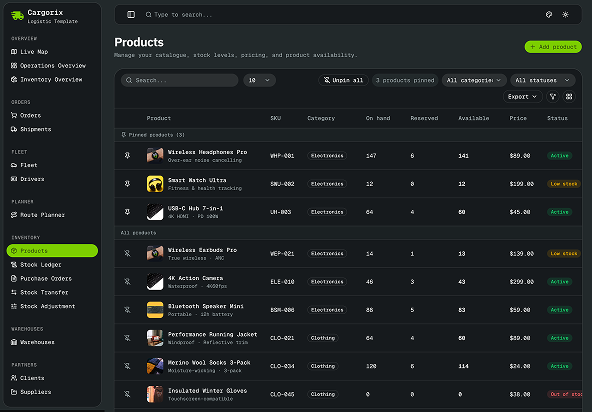Screen dimensions: 592x412
Task: Unpin Smart Watch Ultra product
Action: tap(128, 184)
